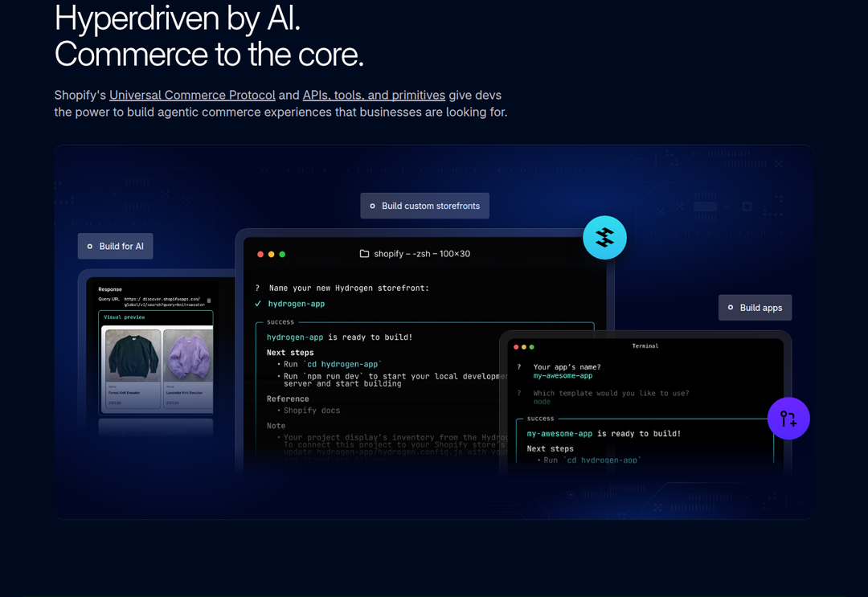Image resolution: width=868 pixels, height=597 pixels.
Task: Click 'hydrogen-app is ready to build!' text
Action: pos(339,337)
